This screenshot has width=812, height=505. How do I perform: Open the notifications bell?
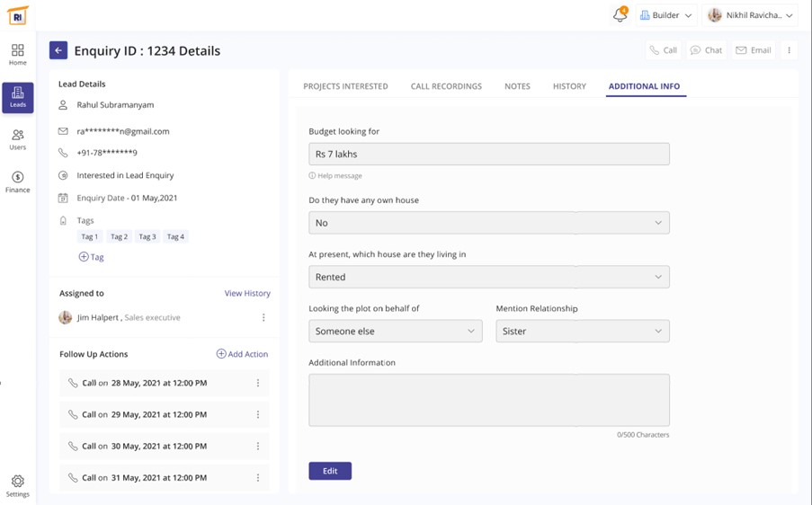tap(620, 15)
